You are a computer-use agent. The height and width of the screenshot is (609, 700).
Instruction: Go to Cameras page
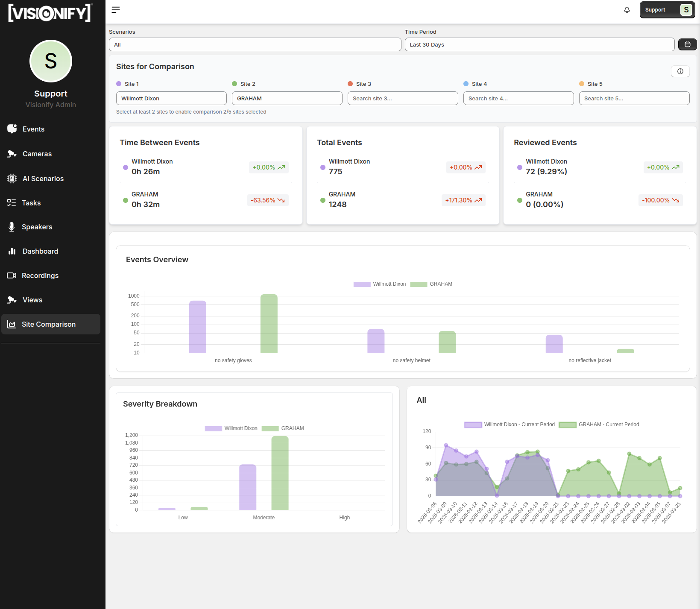point(51,154)
